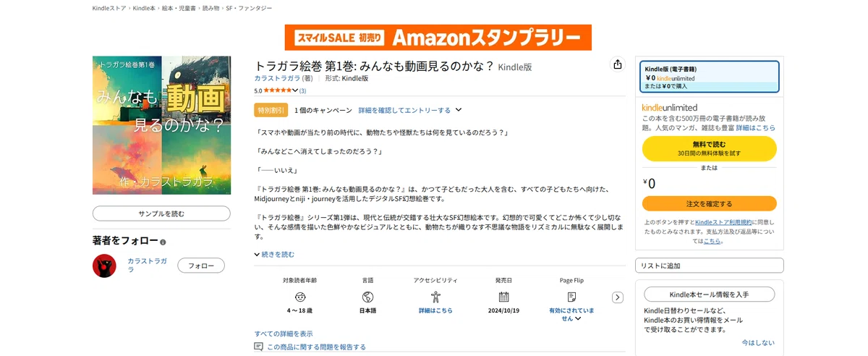Click the 無料で読む button

710,148
